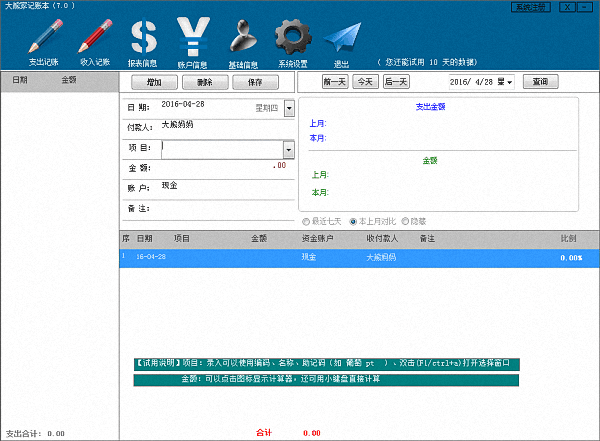Open the query date picker dropdown
This screenshot has width=600, height=441.
pyautogui.click(x=509, y=82)
